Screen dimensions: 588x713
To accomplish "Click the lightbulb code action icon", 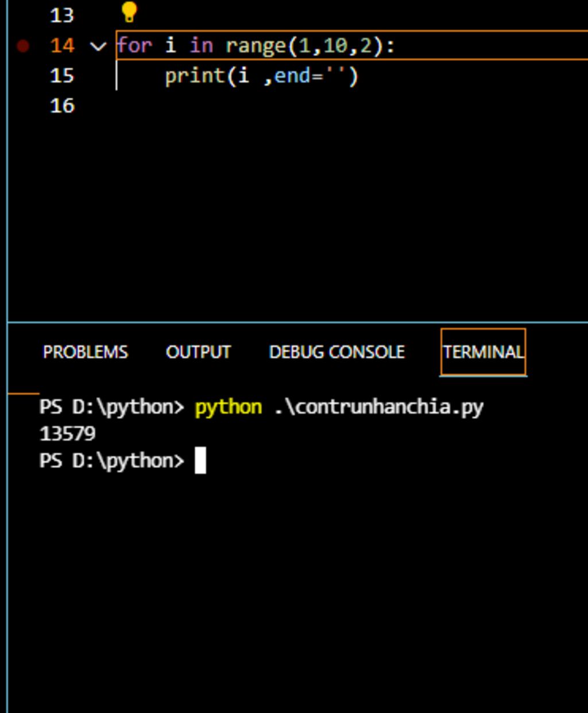I will (129, 12).
